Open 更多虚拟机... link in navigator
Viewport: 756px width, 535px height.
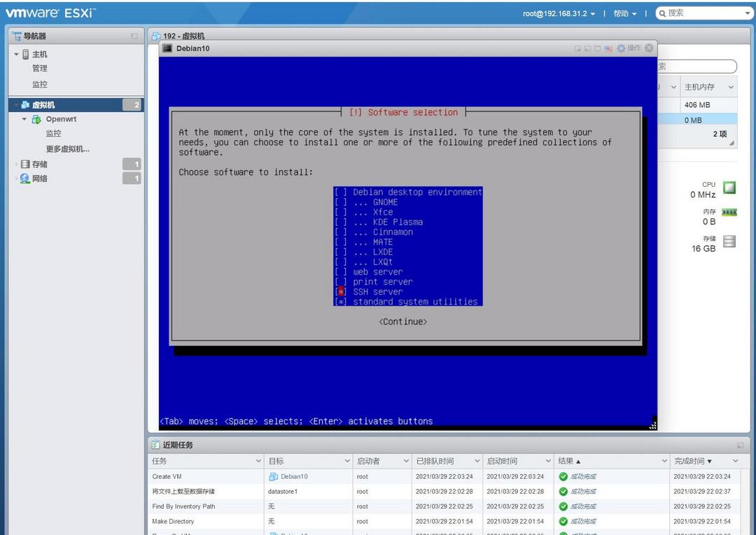68,149
